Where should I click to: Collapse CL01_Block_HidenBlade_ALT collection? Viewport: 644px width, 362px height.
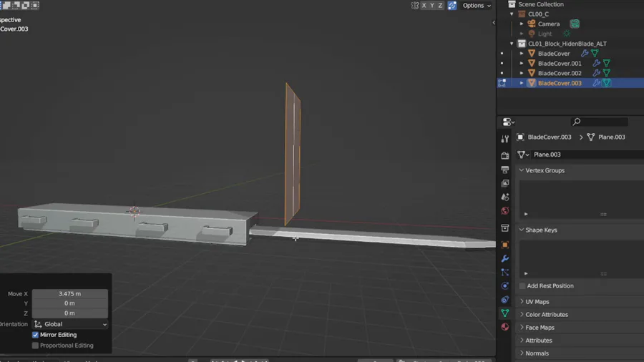(512, 44)
